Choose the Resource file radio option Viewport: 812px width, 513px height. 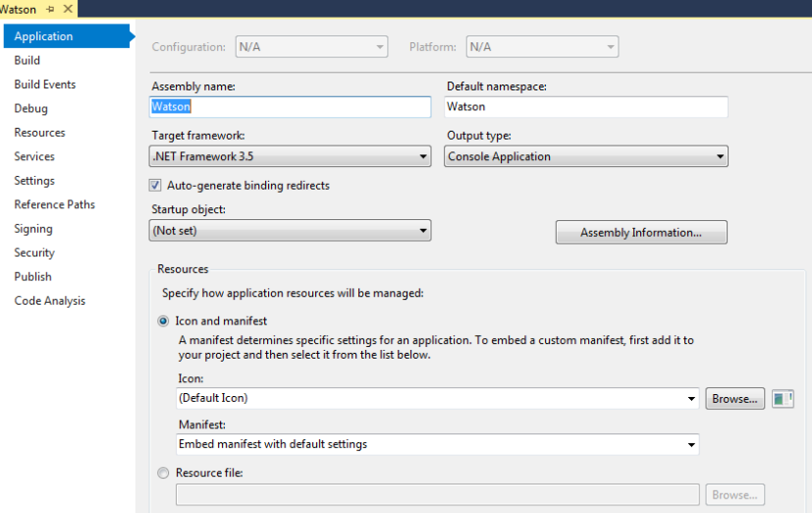tap(163, 473)
